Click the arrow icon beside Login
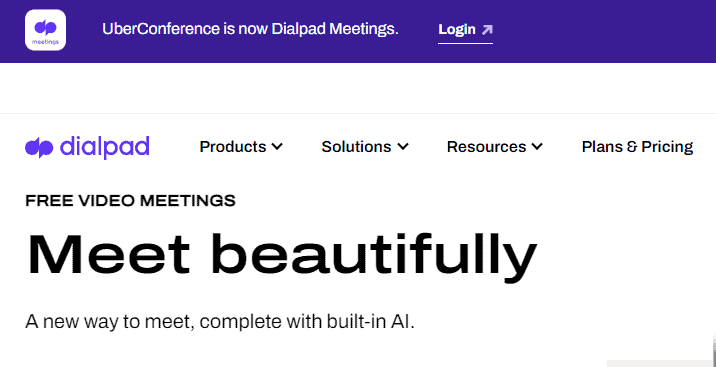The height and width of the screenshot is (367, 716). point(487,30)
